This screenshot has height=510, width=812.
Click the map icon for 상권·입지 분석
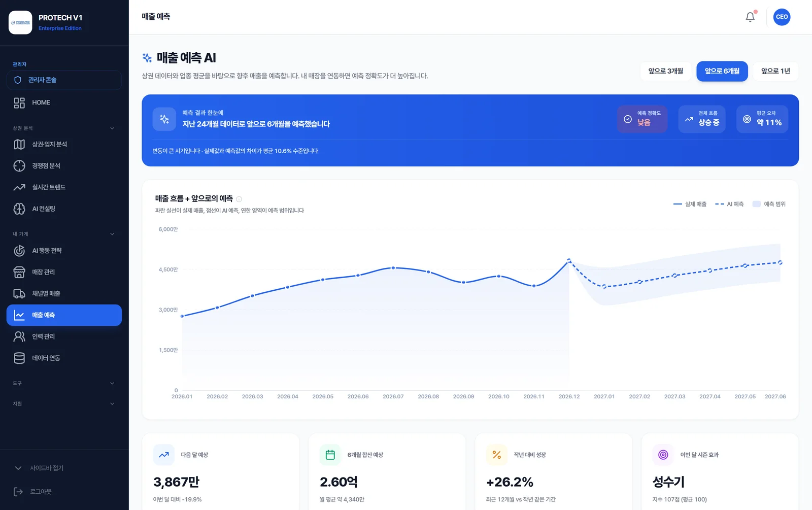tap(19, 145)
